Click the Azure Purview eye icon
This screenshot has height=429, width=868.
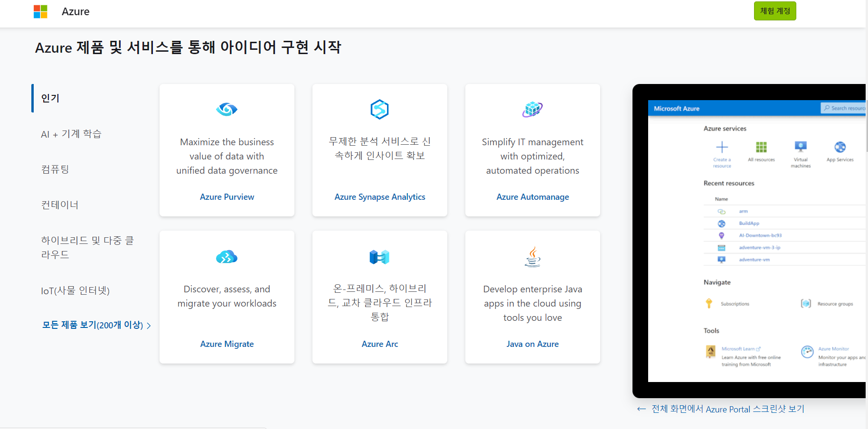[x=227, y=110]
